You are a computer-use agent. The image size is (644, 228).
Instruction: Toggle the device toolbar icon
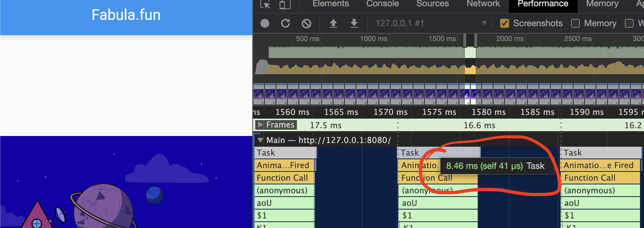285,4
